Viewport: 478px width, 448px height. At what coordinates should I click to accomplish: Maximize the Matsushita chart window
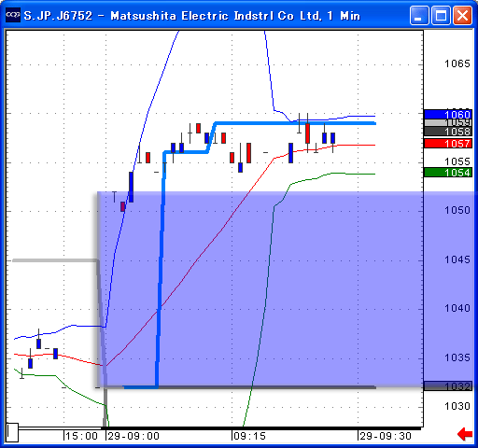click(x=441, y=15)
